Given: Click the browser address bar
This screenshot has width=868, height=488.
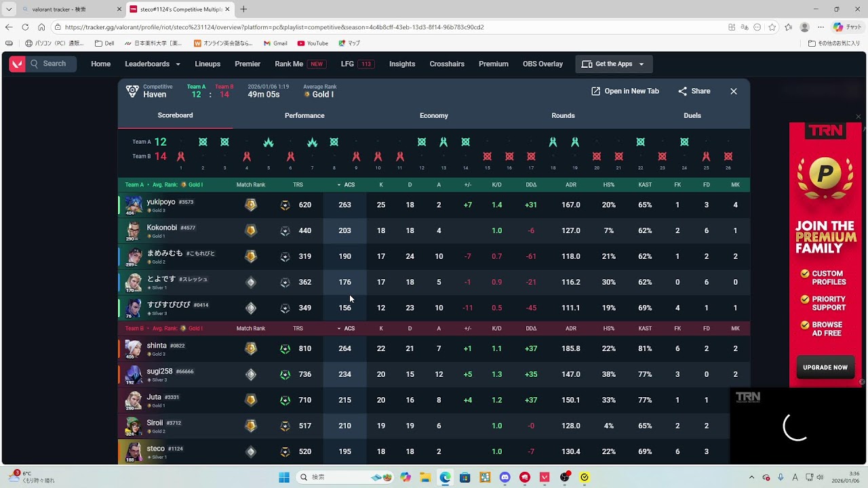Looking at the screenshot, I should tap(387, 27).
